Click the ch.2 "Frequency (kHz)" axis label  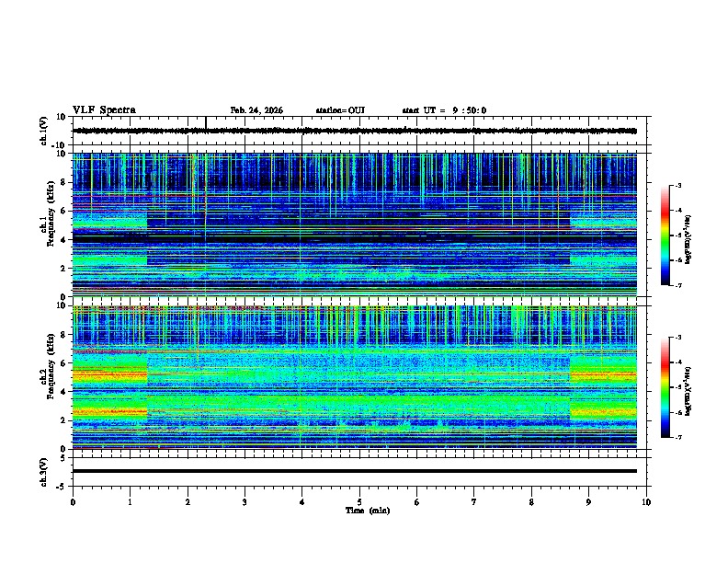[x=51, y=366]
